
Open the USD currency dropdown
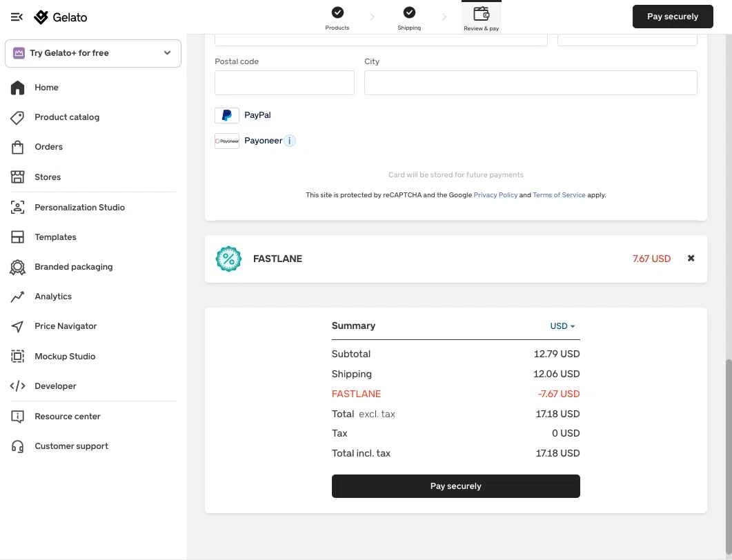pyautogui.click(x=562, y=326)
